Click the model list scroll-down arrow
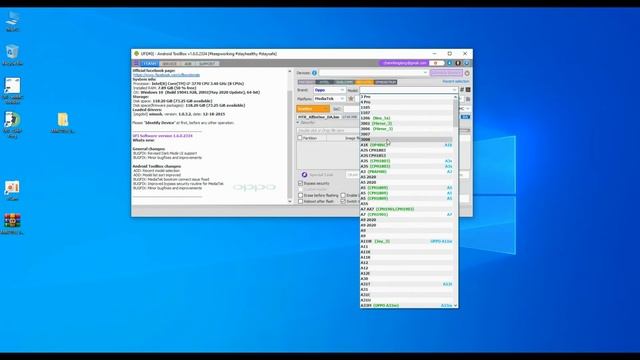 [x=456, y=305]
